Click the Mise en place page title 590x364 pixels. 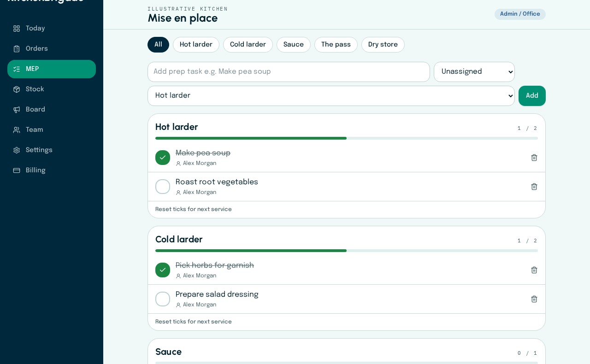click(183, 18)
